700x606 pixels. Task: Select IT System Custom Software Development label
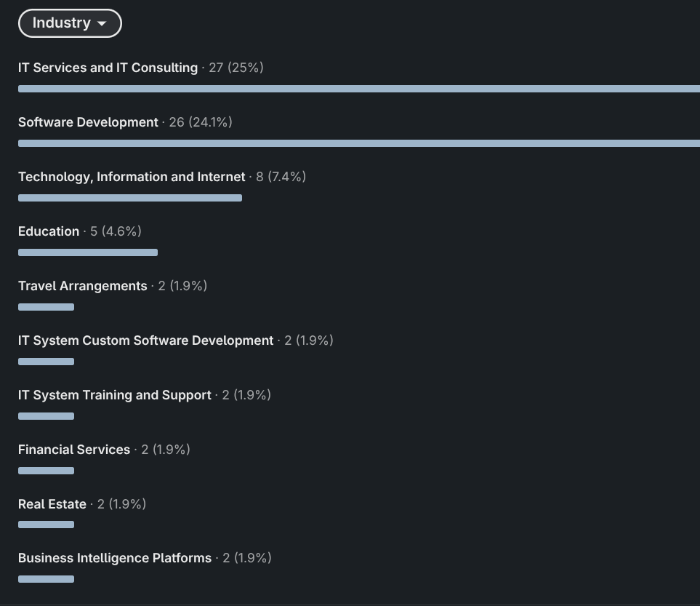coord(145,340)
